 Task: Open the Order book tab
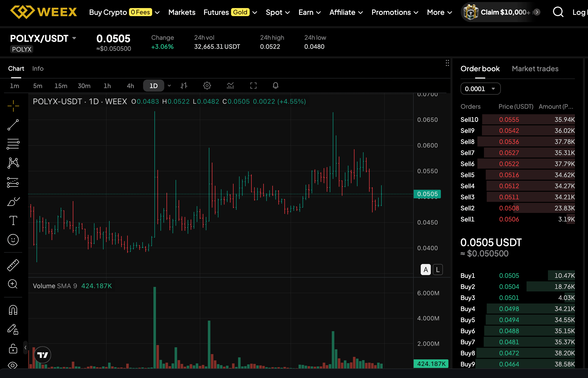coord(480,69)
